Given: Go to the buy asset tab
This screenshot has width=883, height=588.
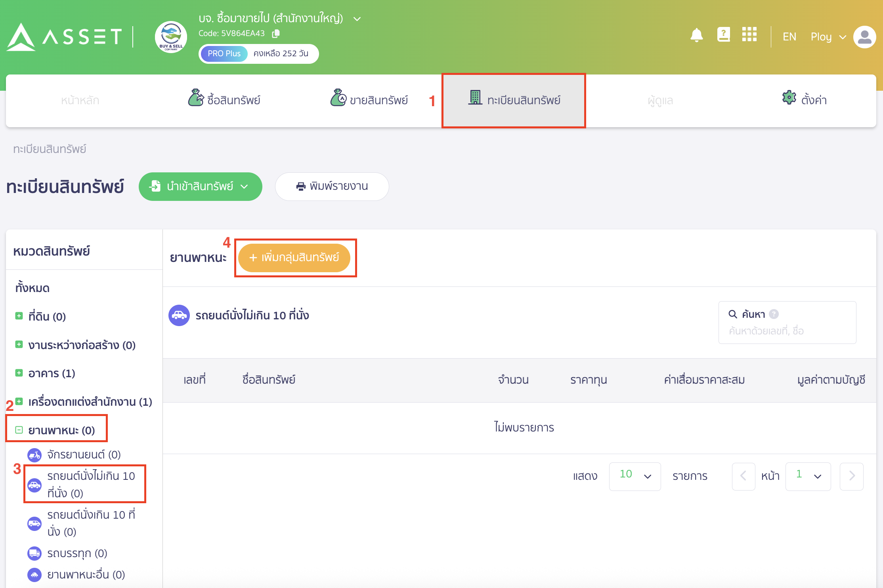Looking at the screenshot, I should (224, 100).
